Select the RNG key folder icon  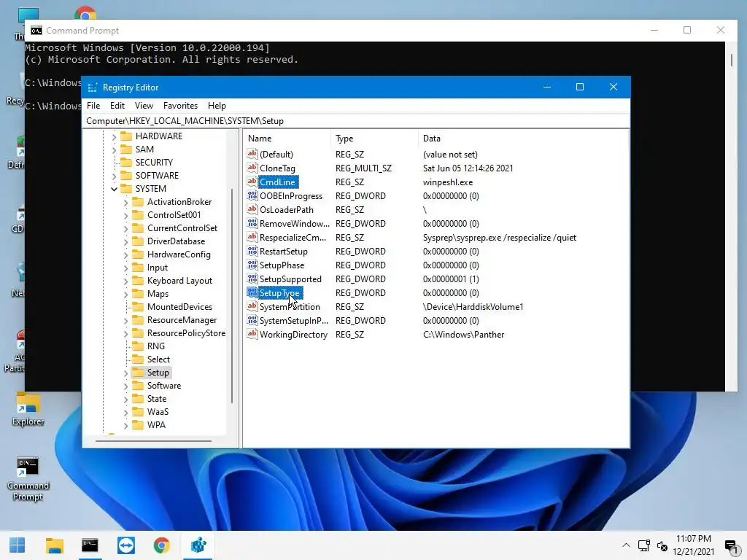point(138,346)
